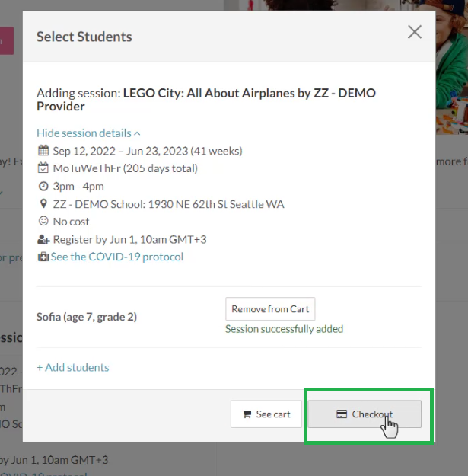
Task: Collapse details via Hide session details
Action: pyautogui.click(x=88, y=133)
